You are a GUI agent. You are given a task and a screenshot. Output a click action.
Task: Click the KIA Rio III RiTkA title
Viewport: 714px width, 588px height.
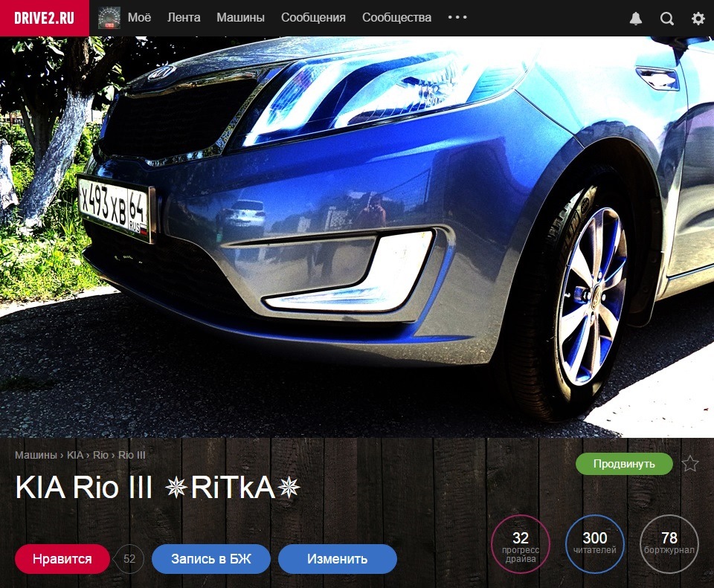(x=158, y=488)
